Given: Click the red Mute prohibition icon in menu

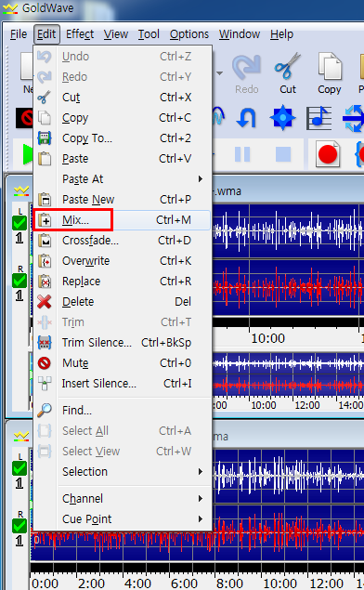Looking at the screenshot, I should 45,362.
